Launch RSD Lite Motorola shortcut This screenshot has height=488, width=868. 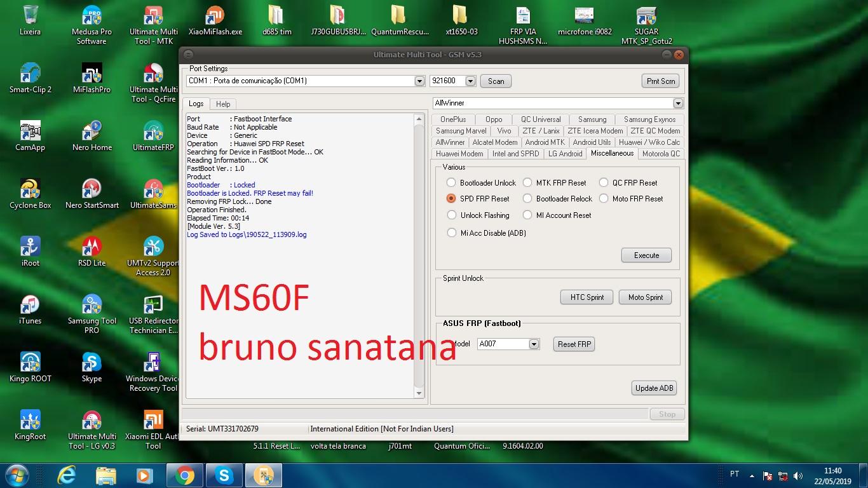click(92, 252)
